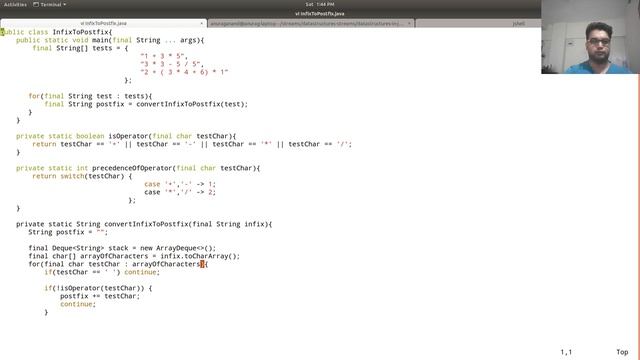Click the window title 'vi InfixToPostfix.java'
Viewport: 640px width, 360px height.
pyautogui.click(x=320, y=13)
